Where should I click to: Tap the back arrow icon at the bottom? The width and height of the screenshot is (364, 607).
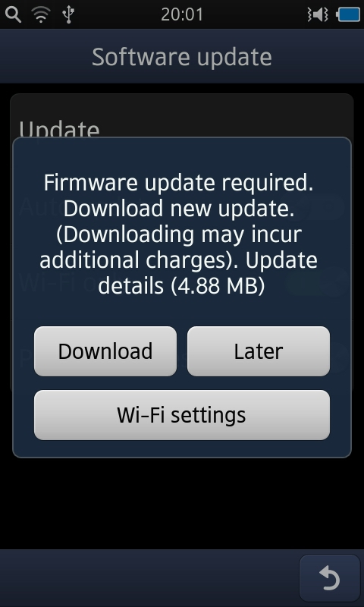[330, 578]
